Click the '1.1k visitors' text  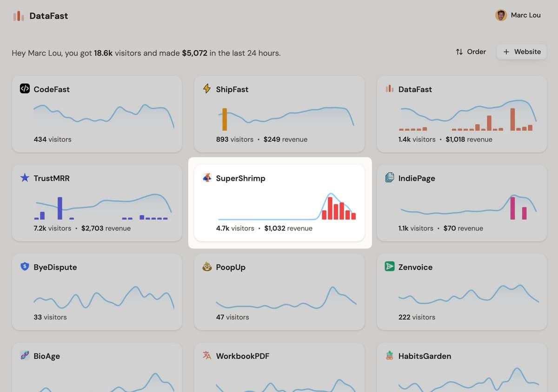[416, 229]
